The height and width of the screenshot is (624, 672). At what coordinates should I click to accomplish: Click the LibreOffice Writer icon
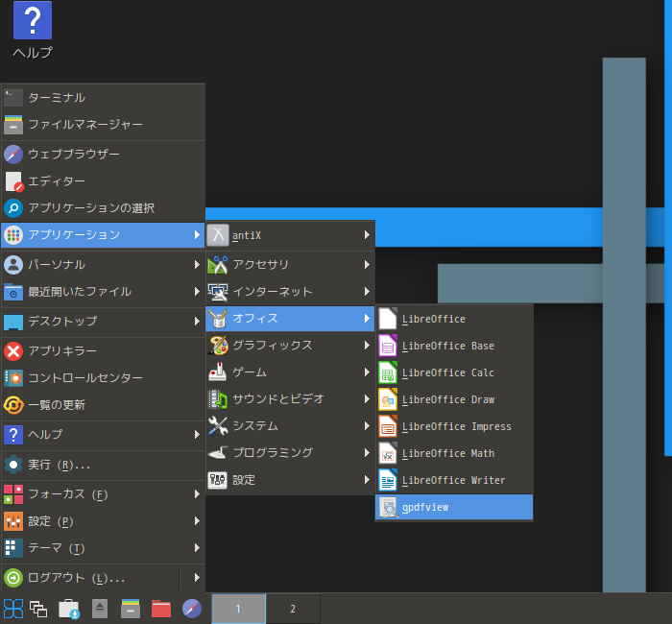pos(388,480)
